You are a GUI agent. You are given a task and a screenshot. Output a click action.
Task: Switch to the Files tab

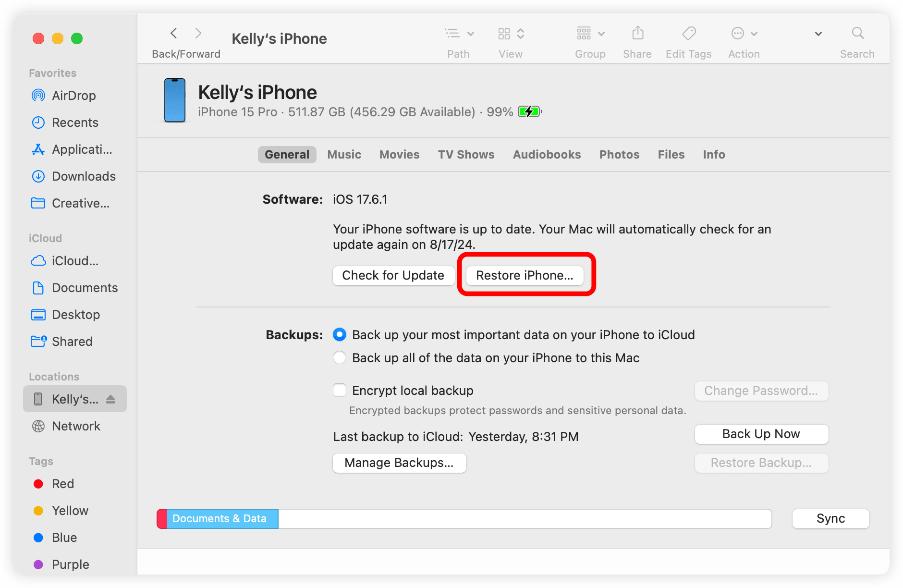pos(671,155)
